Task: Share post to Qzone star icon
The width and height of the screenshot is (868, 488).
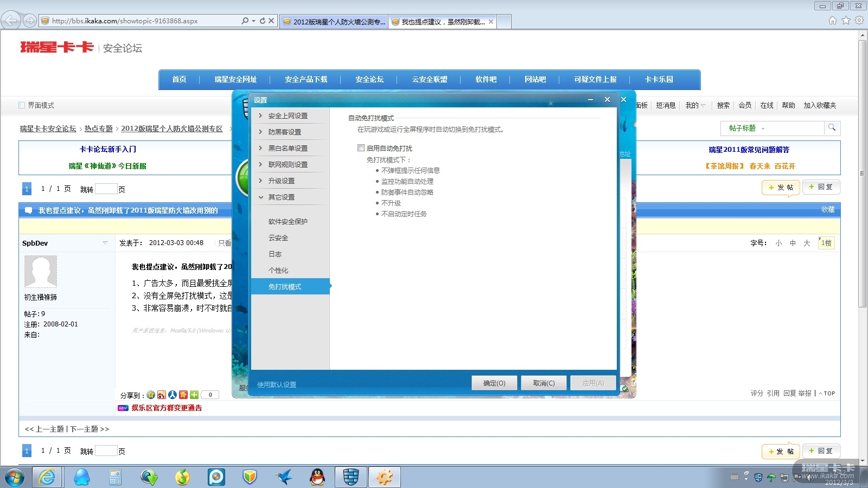Action: (151, 395)
